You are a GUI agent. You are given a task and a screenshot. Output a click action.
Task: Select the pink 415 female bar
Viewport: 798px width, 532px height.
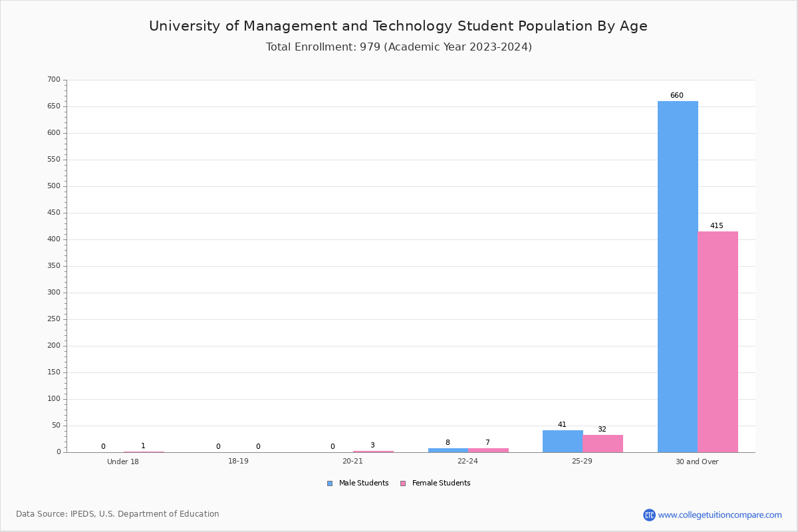tap(718, 342)
